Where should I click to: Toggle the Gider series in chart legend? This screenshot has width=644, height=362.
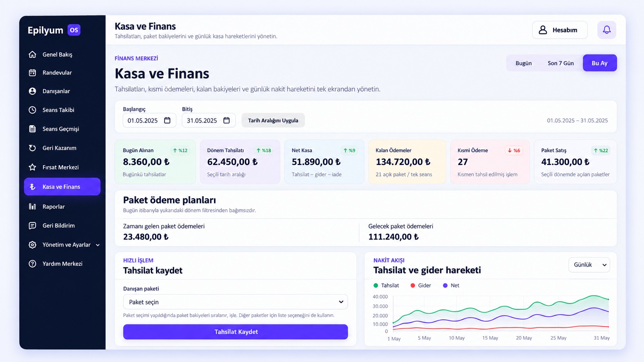click(x=421, y=285)
